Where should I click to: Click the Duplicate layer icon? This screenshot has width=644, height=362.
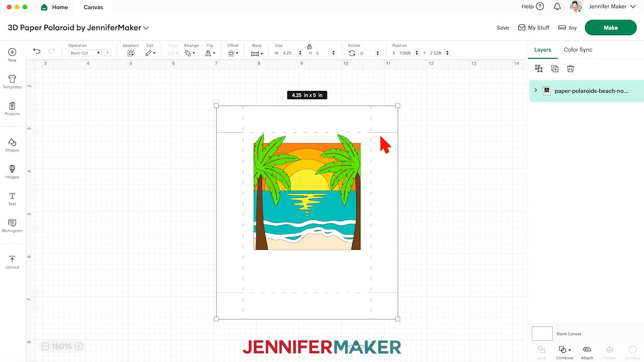[x=555, y=68]
